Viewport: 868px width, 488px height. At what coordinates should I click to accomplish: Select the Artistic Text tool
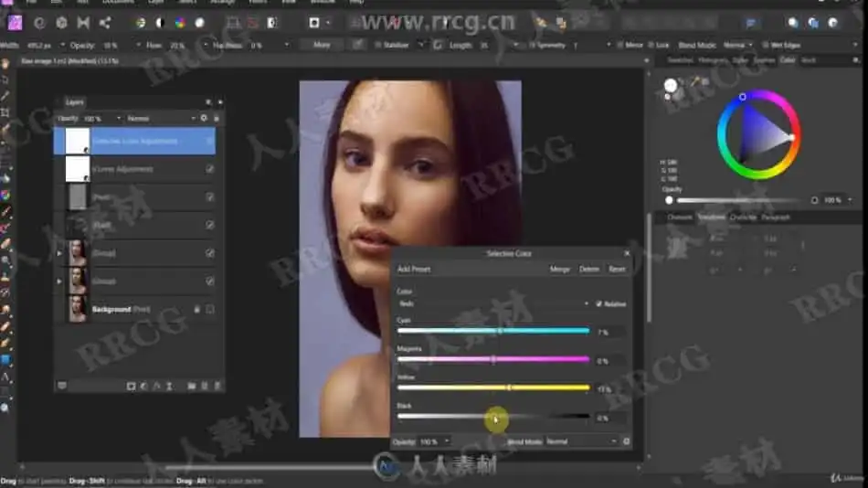coord(5,377)
